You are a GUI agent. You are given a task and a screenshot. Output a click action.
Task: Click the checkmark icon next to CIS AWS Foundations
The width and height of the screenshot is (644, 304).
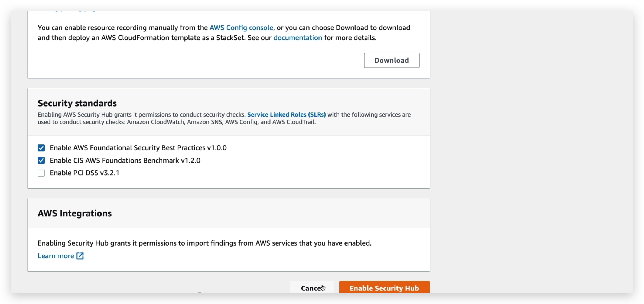point(41,160)
